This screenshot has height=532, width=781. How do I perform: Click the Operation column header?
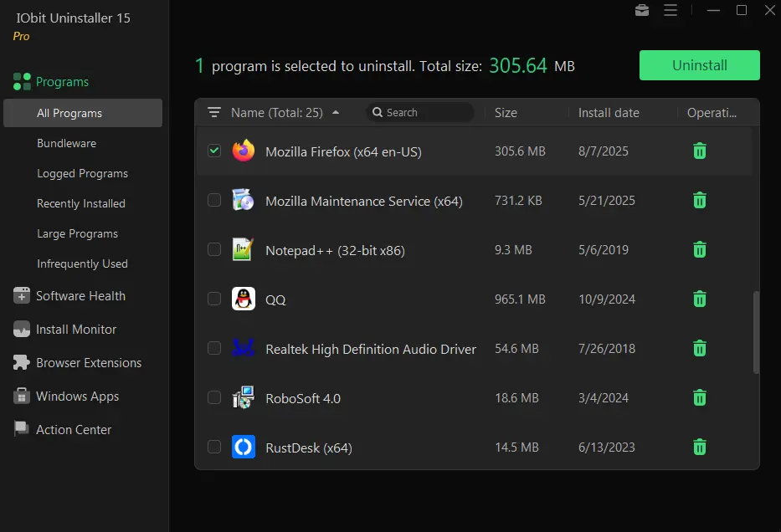click(712, 113)
